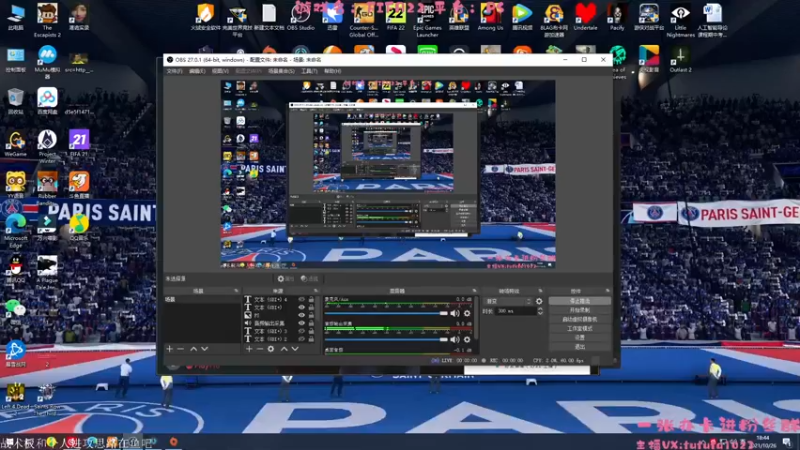The image size is (800, 450).
Task: Enable Studio Mode button
Action: [580, 329]
